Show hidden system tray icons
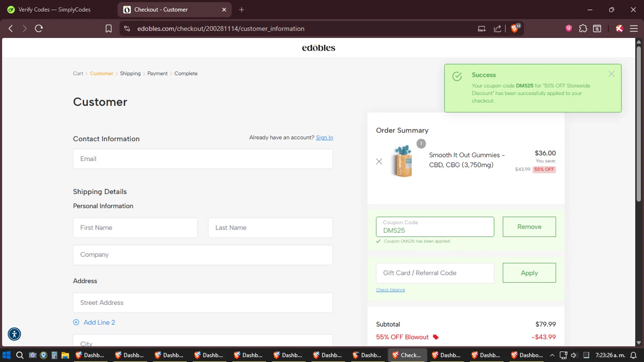This screenshot has height=362, width=644. (552, 355)
